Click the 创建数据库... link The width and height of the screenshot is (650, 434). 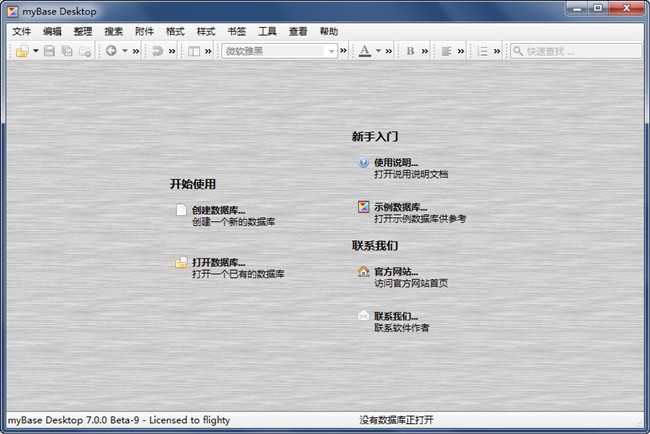(x=218, y=210)
